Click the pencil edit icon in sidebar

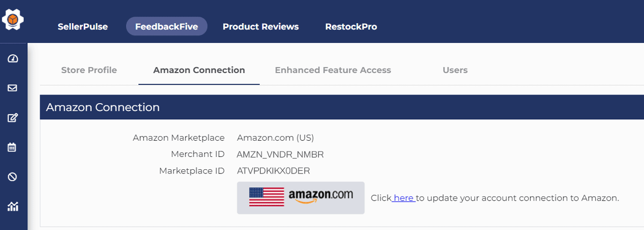coord(13,118)
